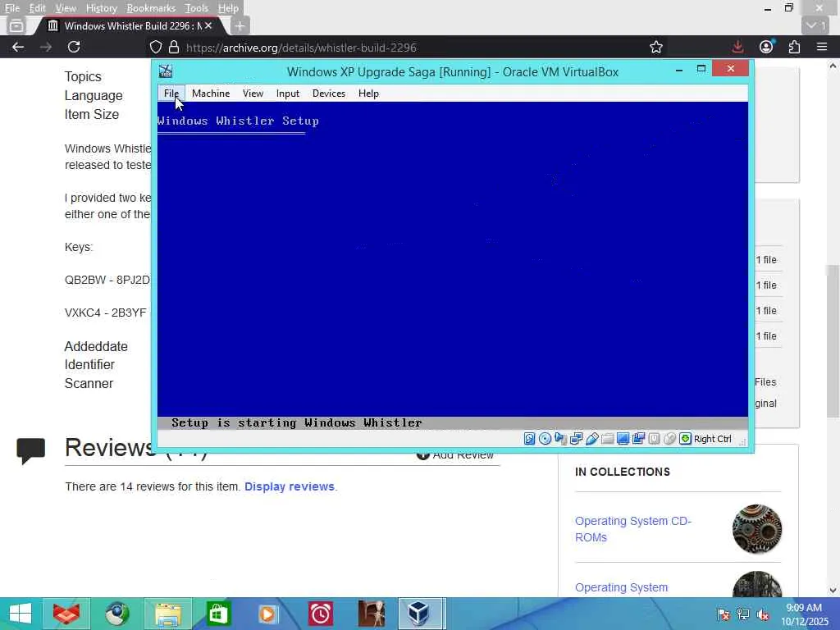Click the audio speaker icon in VM status bar

(560, 439)
